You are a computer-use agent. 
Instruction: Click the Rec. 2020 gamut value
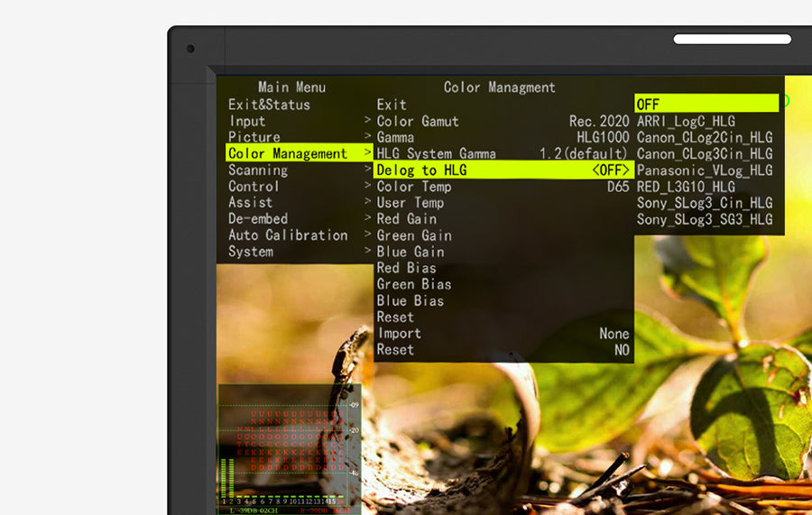point(599,121)
